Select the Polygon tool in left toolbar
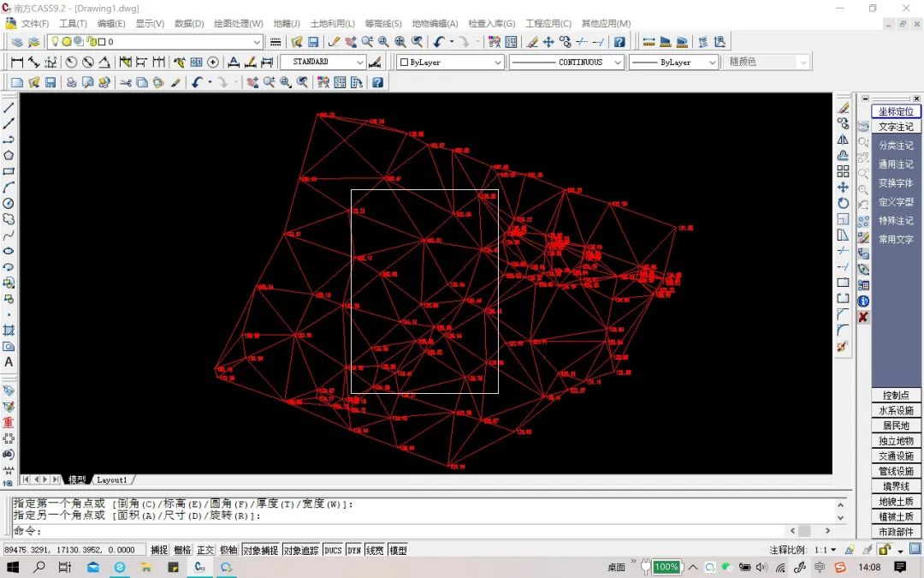924x578 pixels. tap(9, 155)
